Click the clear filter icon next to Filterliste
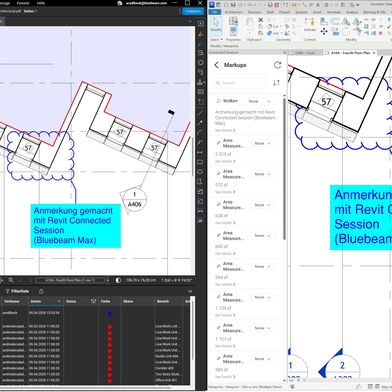 click(x=41, y=291)
